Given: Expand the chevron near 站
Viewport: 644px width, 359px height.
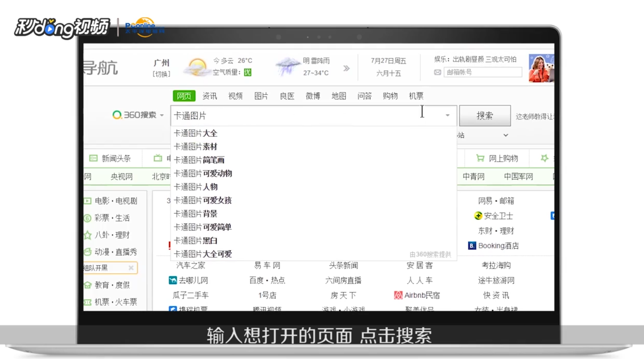Looking at the screenshot, I should coord(506,135).
